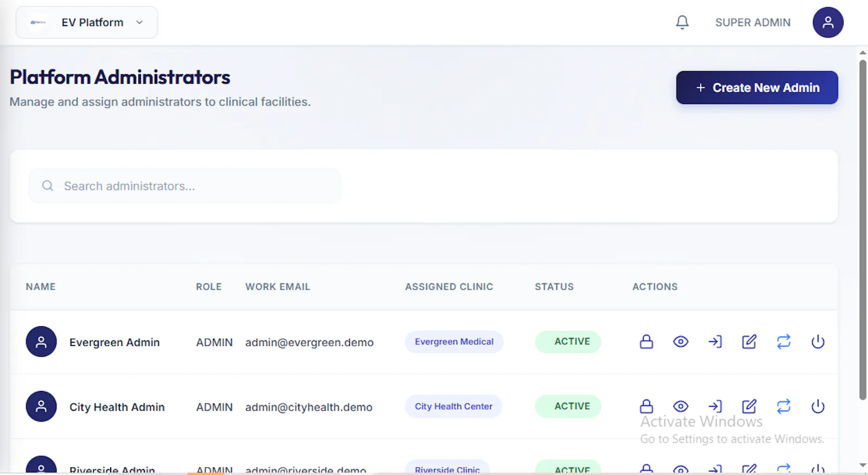
Task: Click Evergreen Admin avatar icon
Action: coord(41,341)
